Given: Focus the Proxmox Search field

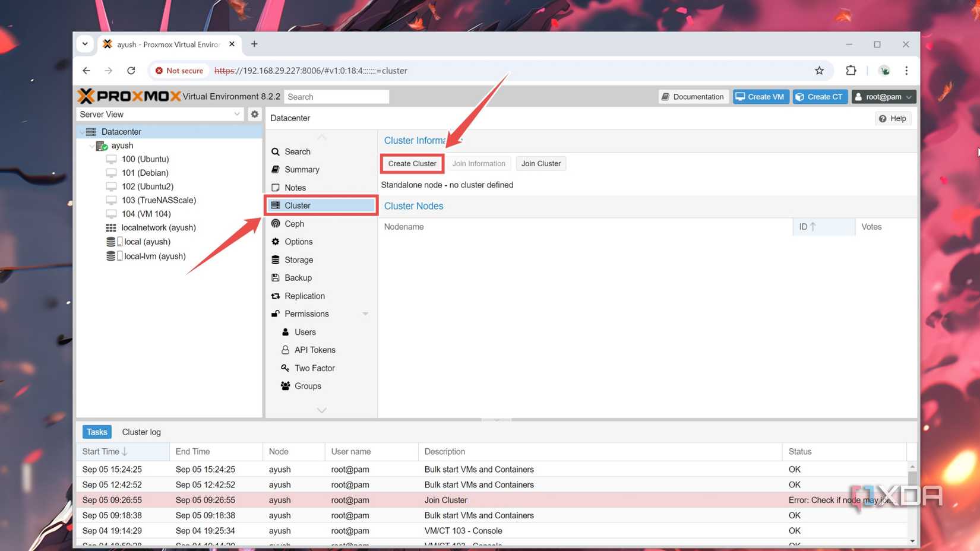Looking at the screenshot, I should (x=337, y=97).
